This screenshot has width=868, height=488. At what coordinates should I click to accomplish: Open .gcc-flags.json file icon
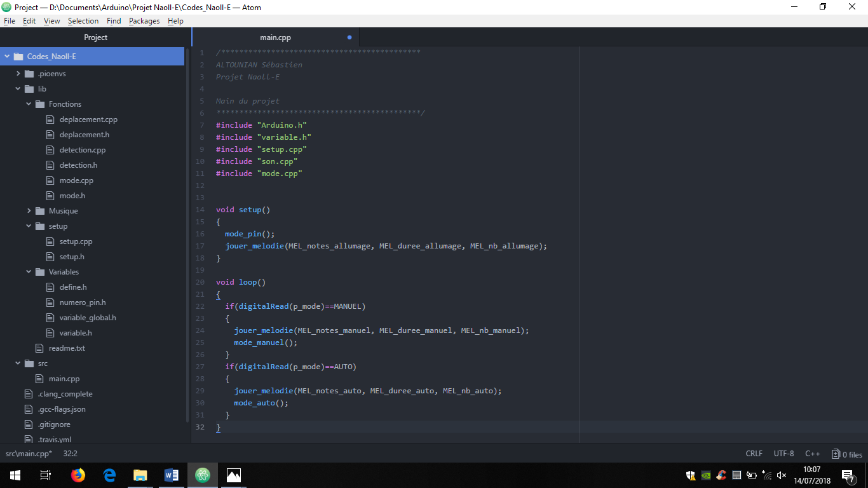29,409
